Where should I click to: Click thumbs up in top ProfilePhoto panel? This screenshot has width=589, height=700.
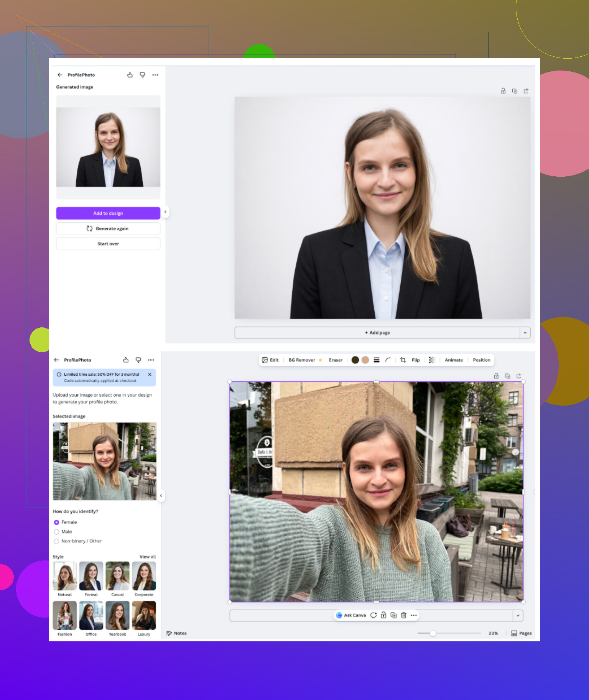pos(130,75)
